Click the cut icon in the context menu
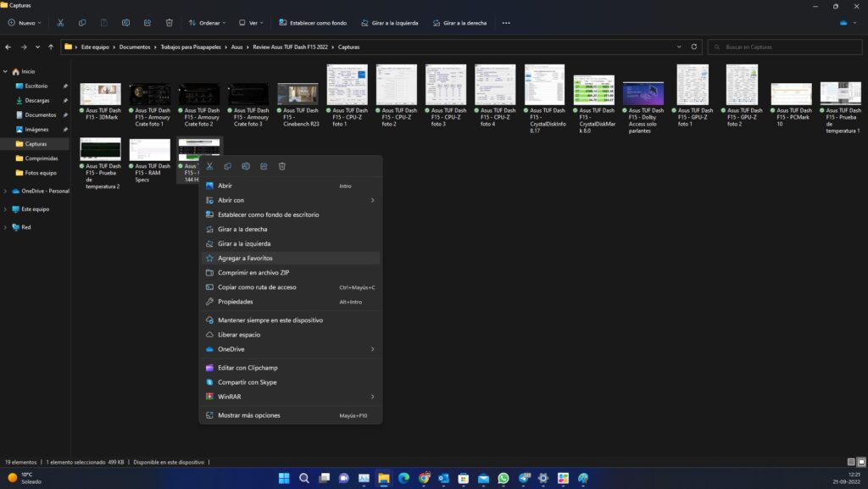Image resolution: width=868 pixels, height=489 pixels. point(209,166)
